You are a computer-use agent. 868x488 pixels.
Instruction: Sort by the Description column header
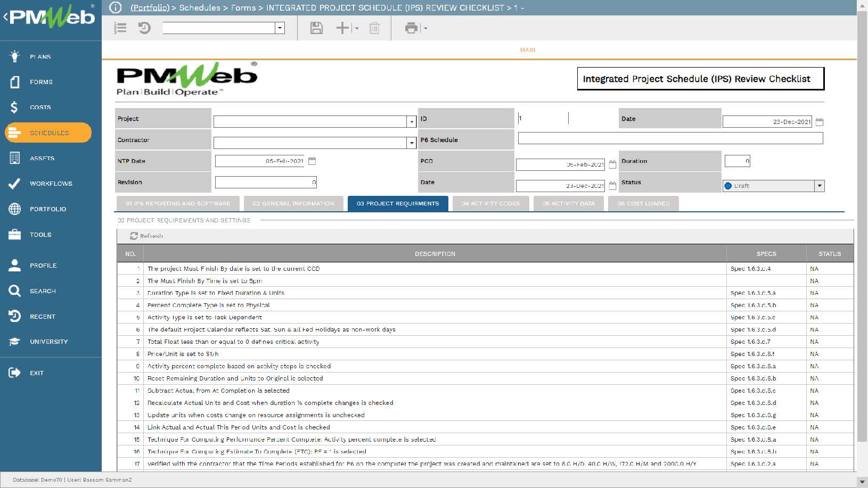[435, 254]
